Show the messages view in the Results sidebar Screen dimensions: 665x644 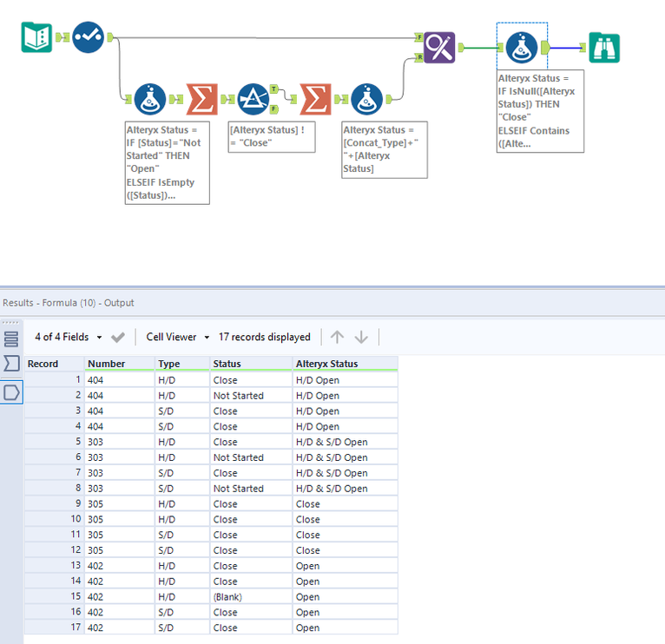[11, 338]
